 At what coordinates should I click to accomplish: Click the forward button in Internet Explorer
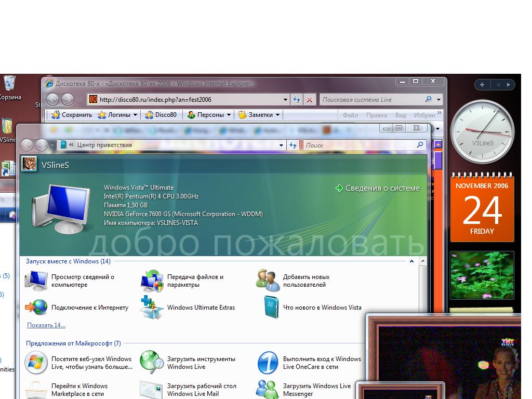coord(68,99)
